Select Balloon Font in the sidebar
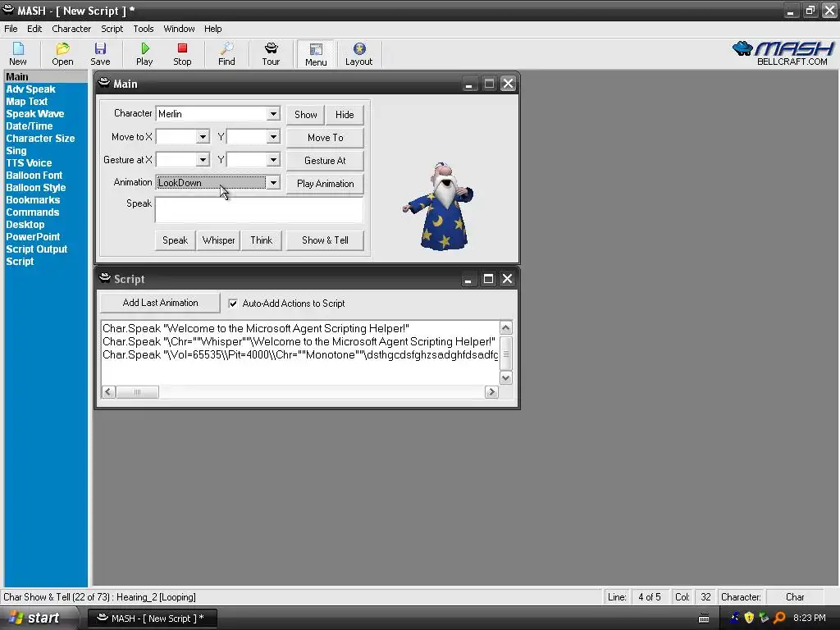The width and height of the screenshot is (840, 630). coord(34,176)
